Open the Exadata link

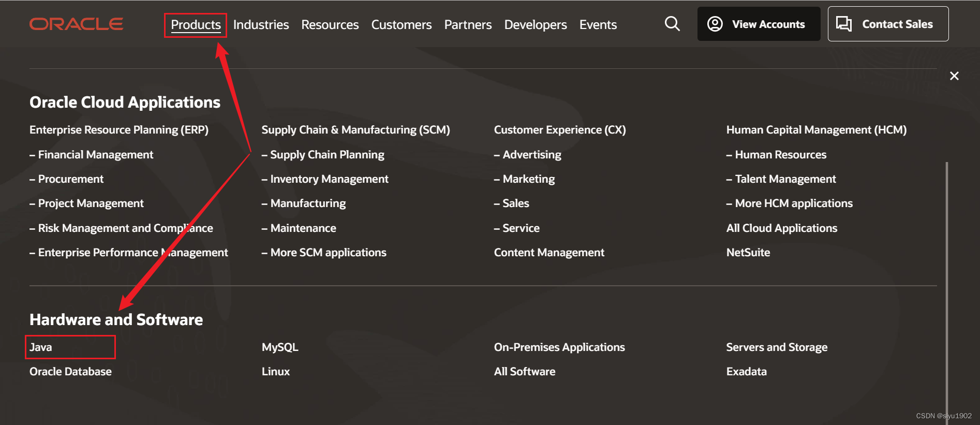pyautogui.click(x=747, y=372)
